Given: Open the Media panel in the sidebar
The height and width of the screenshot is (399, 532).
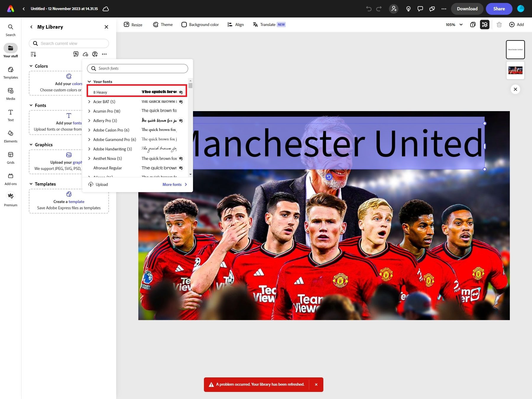Looking at the screenshot, I should point(11,94).
